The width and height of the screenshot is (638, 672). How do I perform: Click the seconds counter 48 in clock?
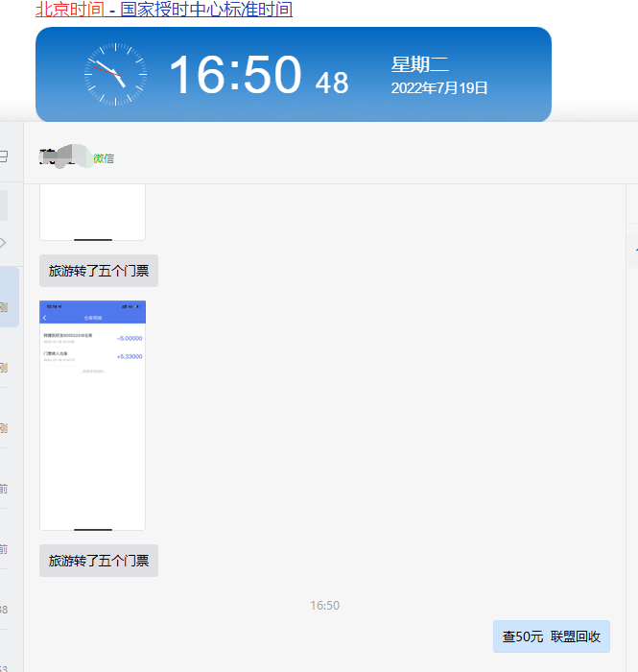coord(332,84)
